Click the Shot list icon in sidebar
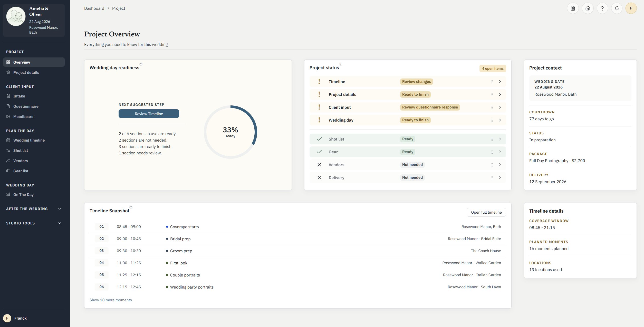Screen dimensions: 644x327 click(x=8, y=150)
